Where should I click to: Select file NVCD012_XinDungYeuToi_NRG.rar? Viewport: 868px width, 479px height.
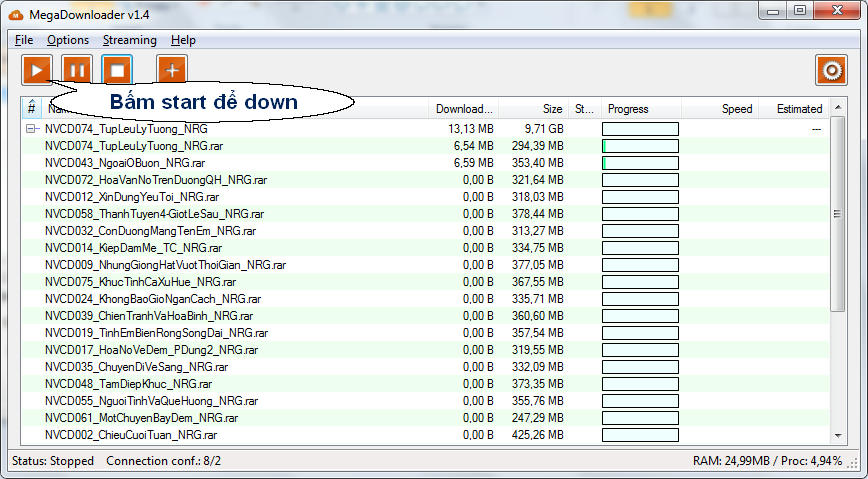click(132, 197)
